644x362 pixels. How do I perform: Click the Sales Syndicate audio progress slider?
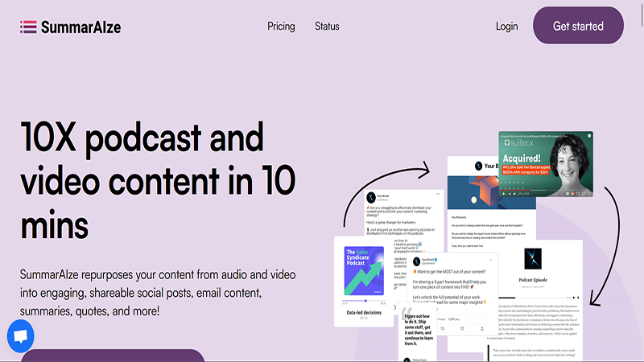tap(364, 301)
